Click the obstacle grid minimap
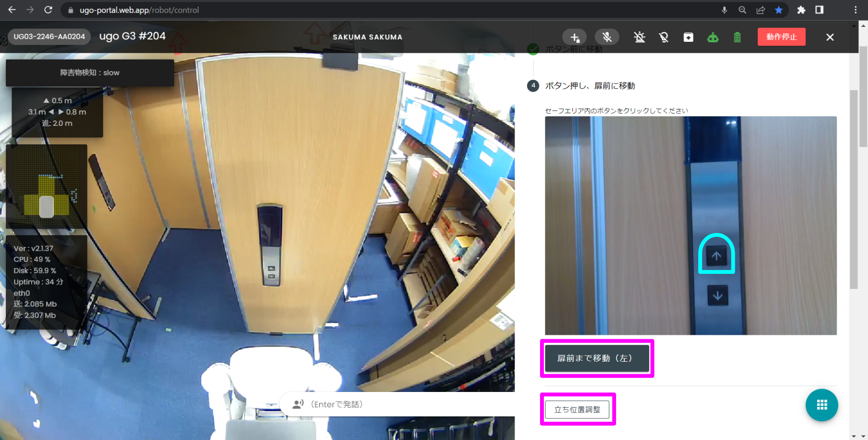 (x=47, y=186)
